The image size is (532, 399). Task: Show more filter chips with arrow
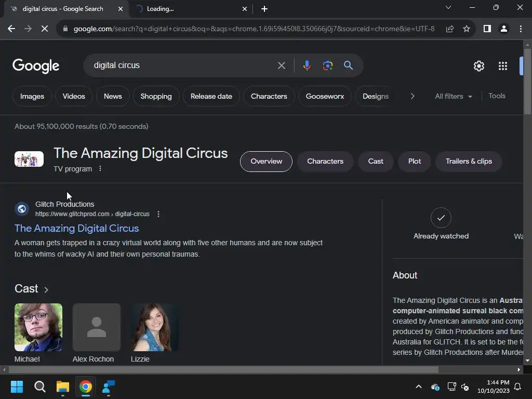pos(412,96)
